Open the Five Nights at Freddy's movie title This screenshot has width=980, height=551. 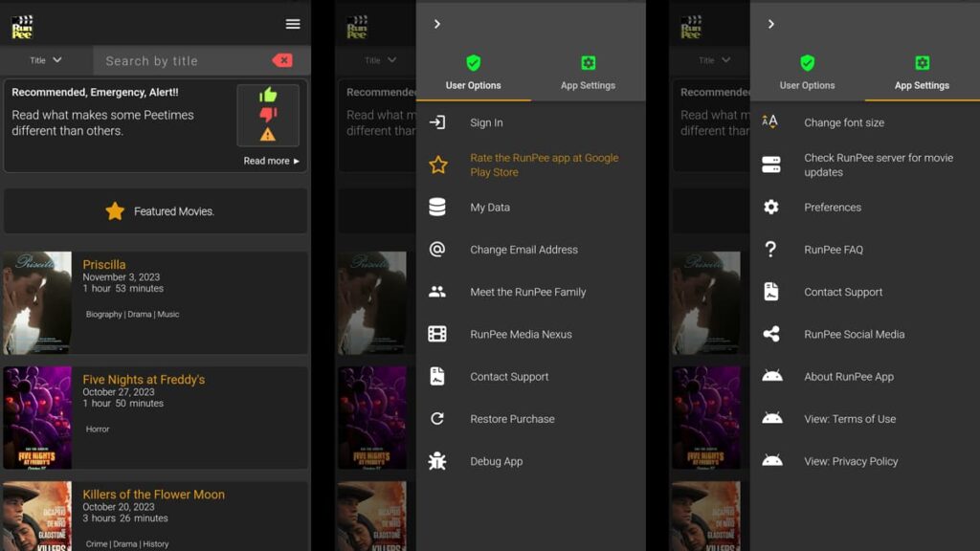(x=144, y=380)
